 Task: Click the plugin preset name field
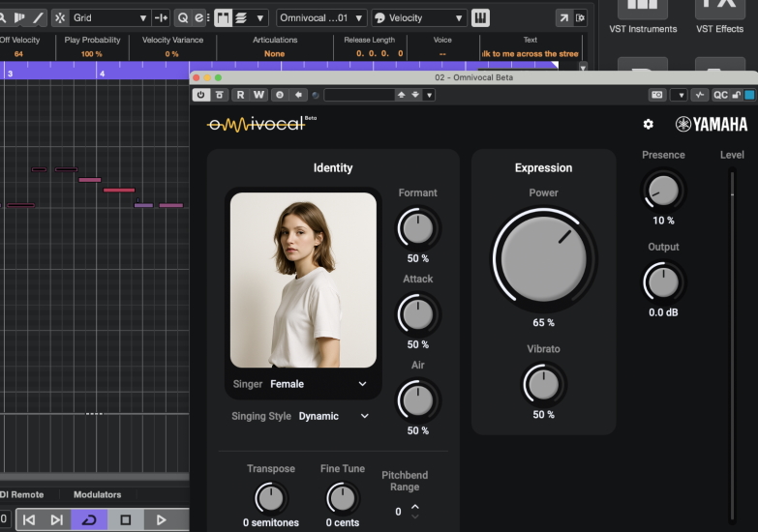pyautogui.click(x=359, y=95)
